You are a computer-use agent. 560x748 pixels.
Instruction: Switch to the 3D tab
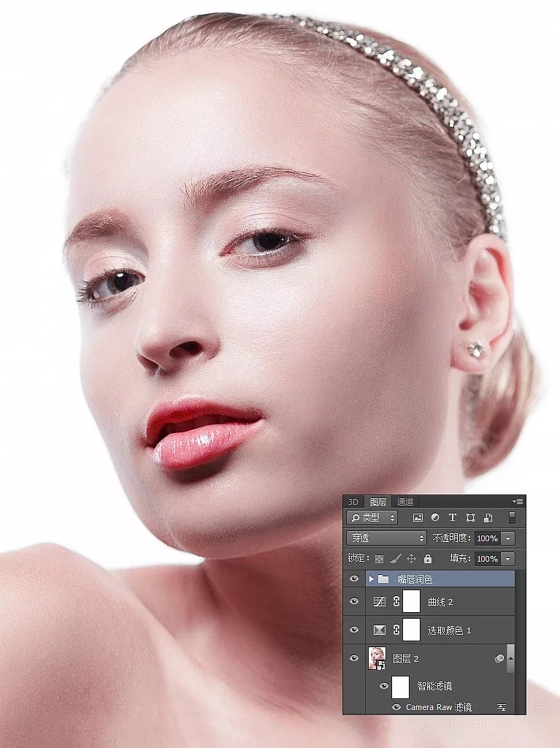353,501
